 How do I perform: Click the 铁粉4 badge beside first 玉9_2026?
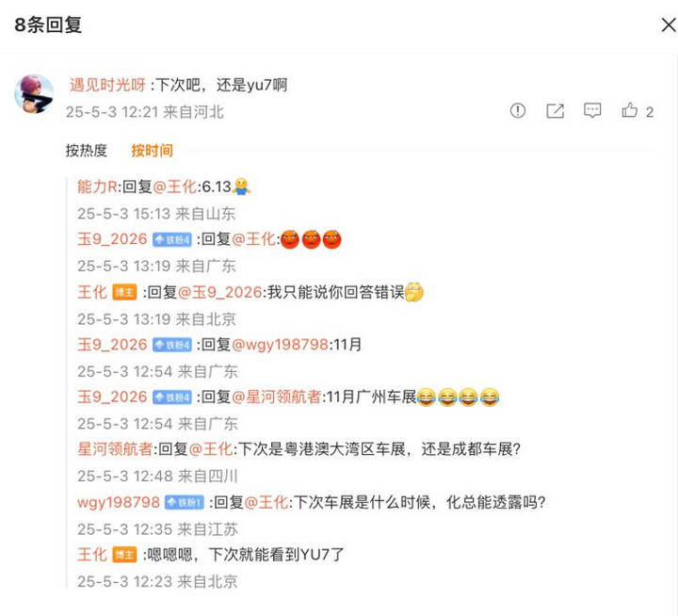pyautogui.click(x=171, y=239)
